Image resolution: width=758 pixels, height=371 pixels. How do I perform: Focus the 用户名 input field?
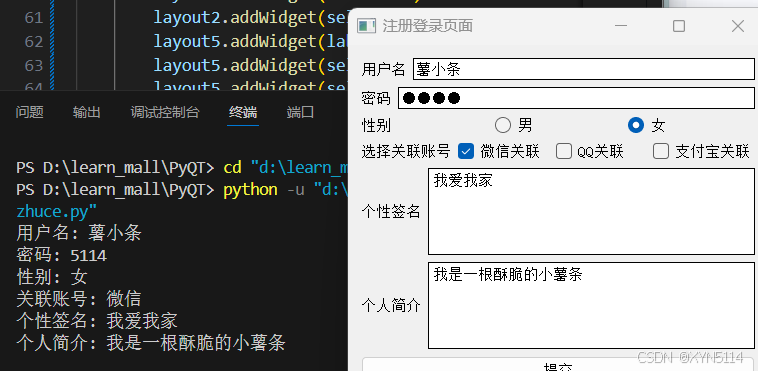tap(583, 69)
